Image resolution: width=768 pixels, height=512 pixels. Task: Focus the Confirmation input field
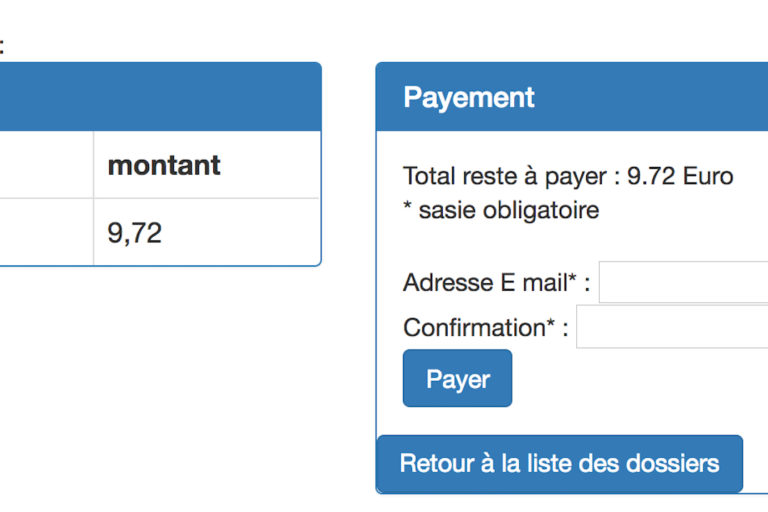click(672, 327)
